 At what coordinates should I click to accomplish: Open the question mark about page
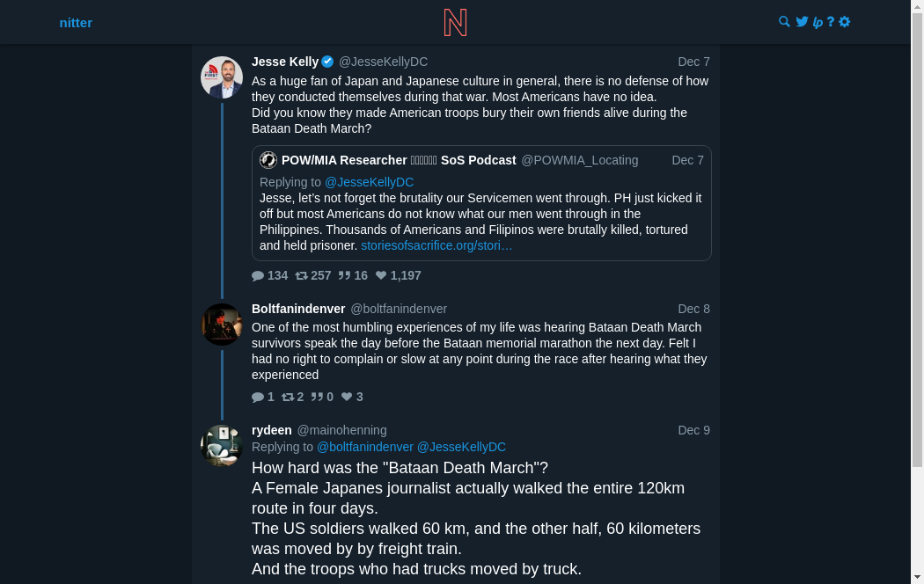831,22
